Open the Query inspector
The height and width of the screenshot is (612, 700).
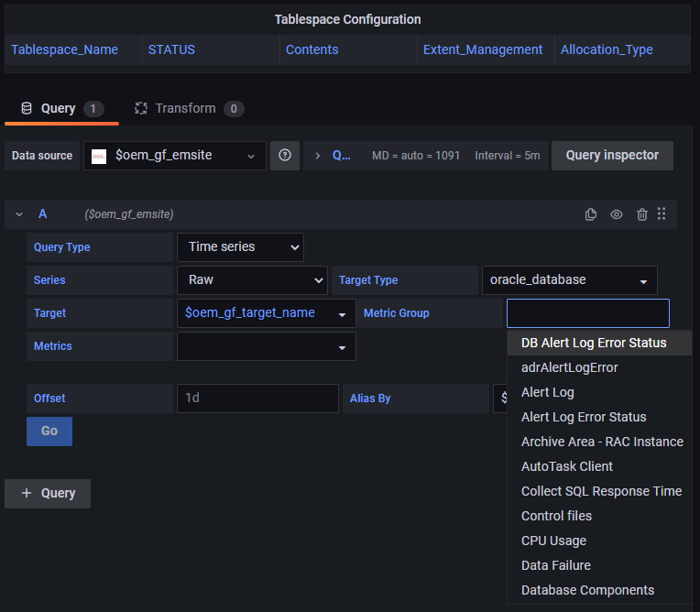(x=612, y=156)
